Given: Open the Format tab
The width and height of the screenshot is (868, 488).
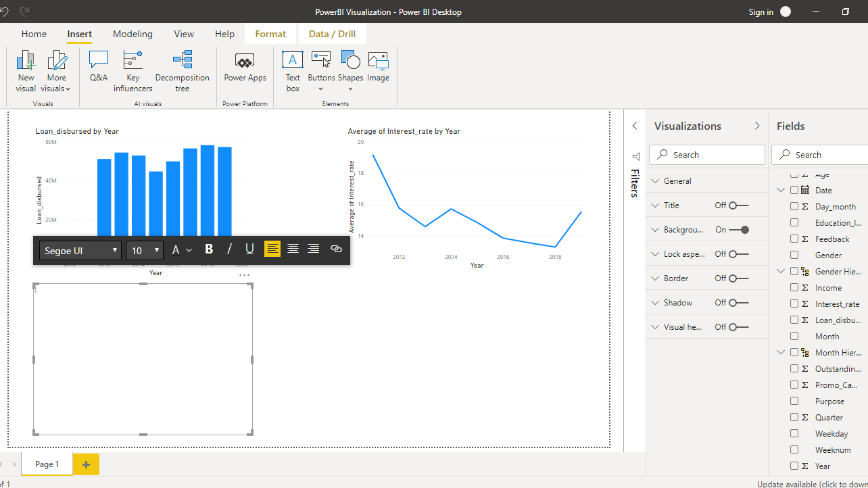Looking at the screenshot, I should point(270,34).
